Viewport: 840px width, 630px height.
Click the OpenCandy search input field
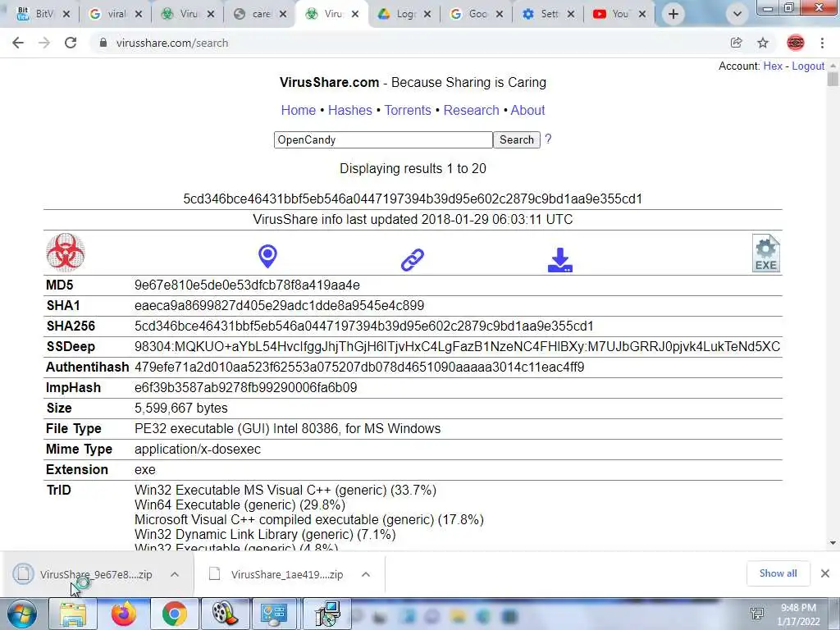point(383,139)
